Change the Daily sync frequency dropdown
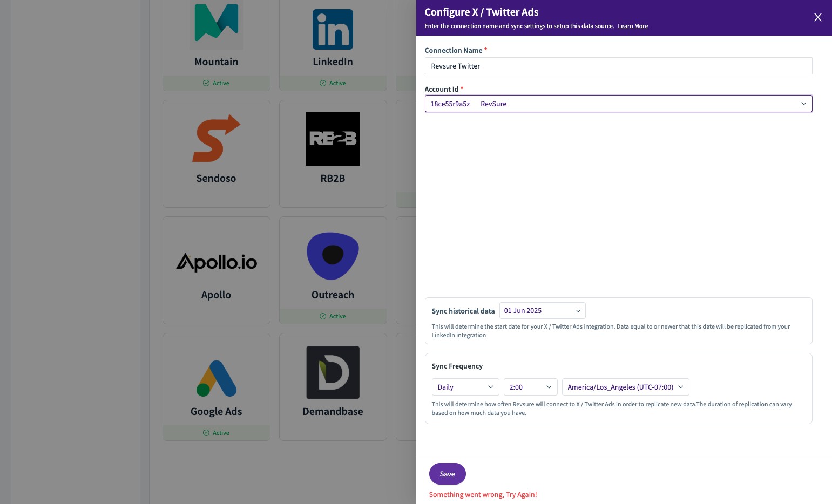Screen dimensions: 832x504 465,387
